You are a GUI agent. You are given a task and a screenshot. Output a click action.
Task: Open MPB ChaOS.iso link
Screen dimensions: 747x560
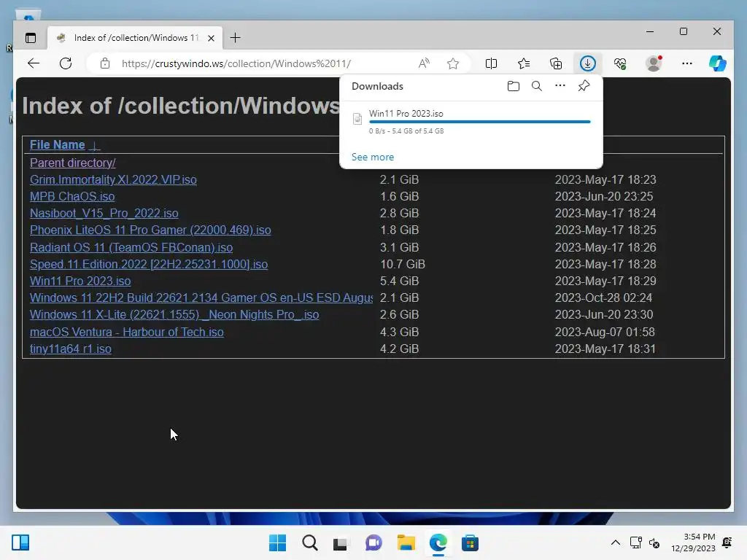coord(72,197)
